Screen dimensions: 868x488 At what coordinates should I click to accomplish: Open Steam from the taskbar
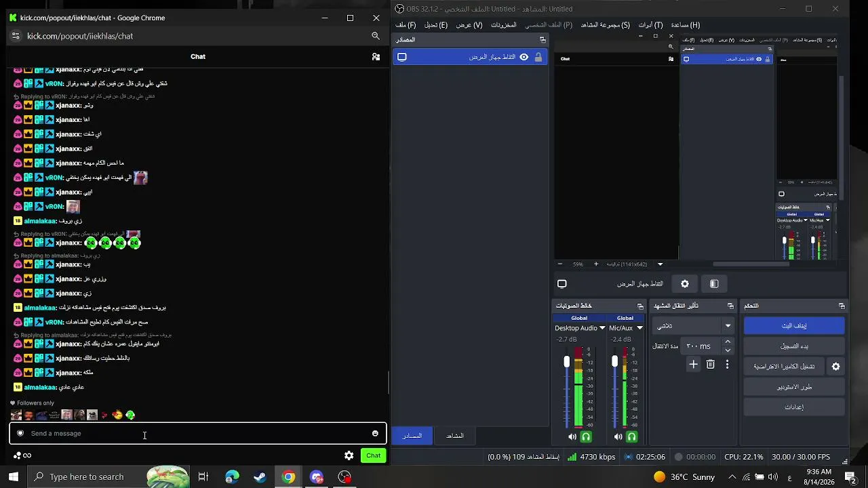(x=260, y=477)
